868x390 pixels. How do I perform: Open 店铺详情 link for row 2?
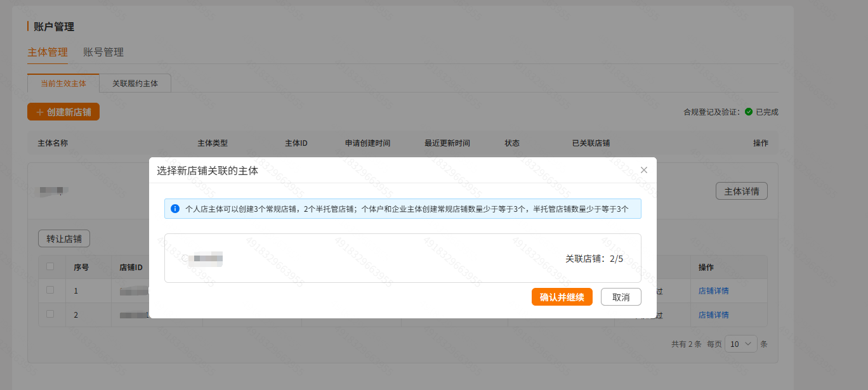coord(713,315)
